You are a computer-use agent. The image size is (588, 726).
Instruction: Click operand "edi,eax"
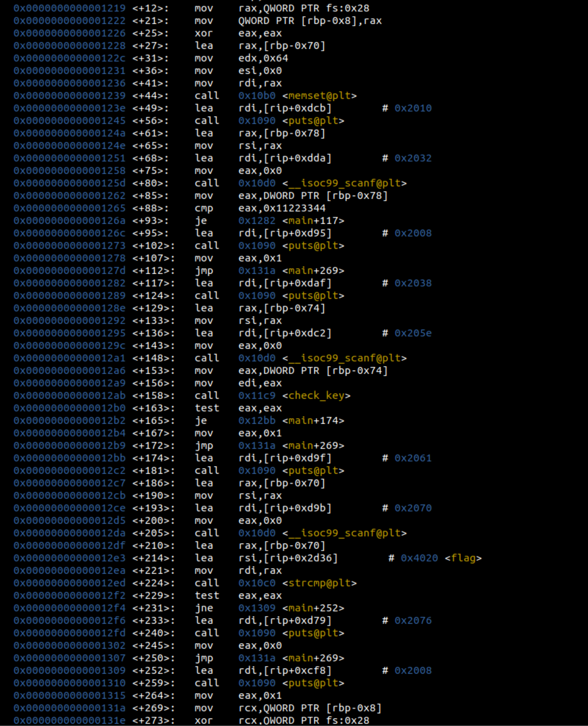(260, 383)
